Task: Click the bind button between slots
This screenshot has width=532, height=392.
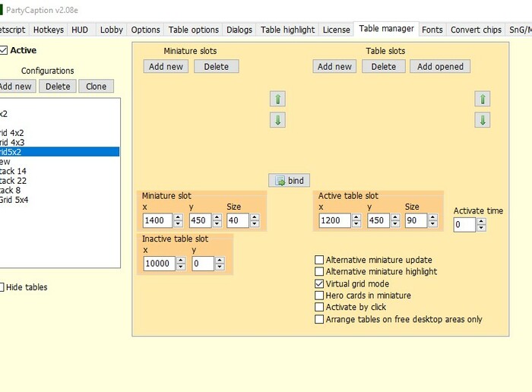Action: tap(290, 181)
